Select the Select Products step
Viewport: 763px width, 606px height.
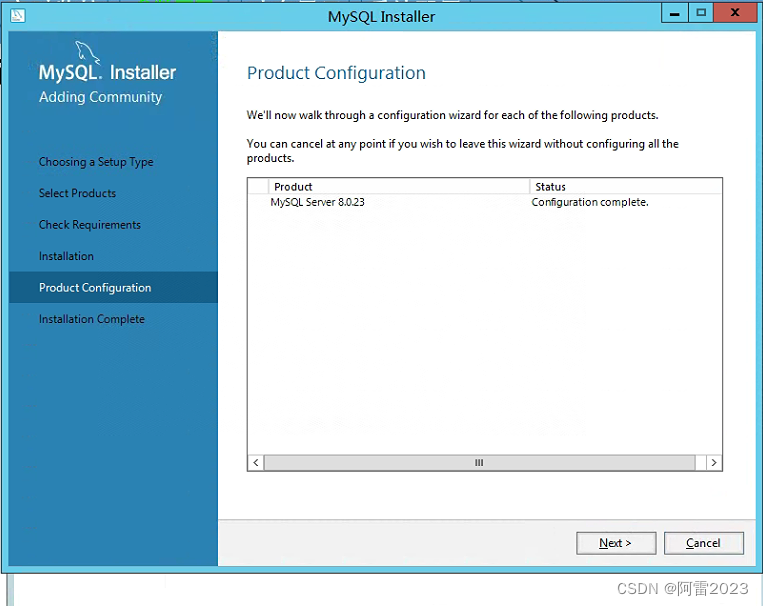77,193
